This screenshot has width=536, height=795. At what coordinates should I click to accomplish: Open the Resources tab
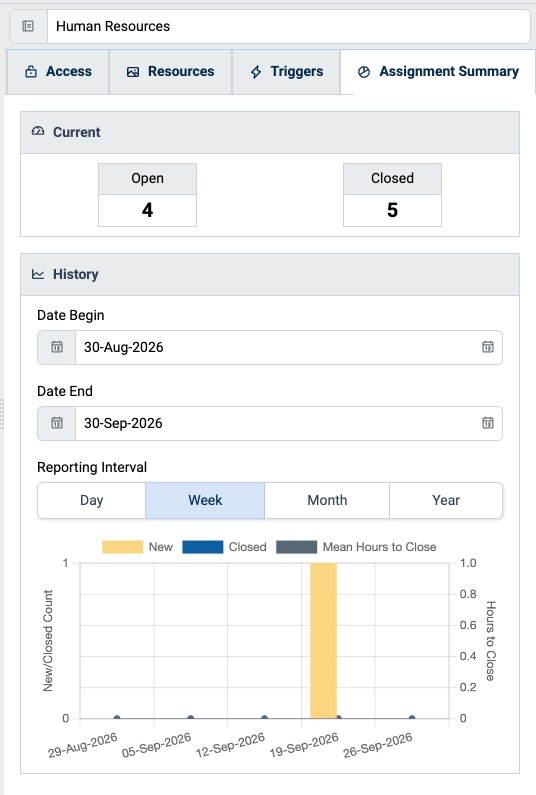(x=170, y=71)
